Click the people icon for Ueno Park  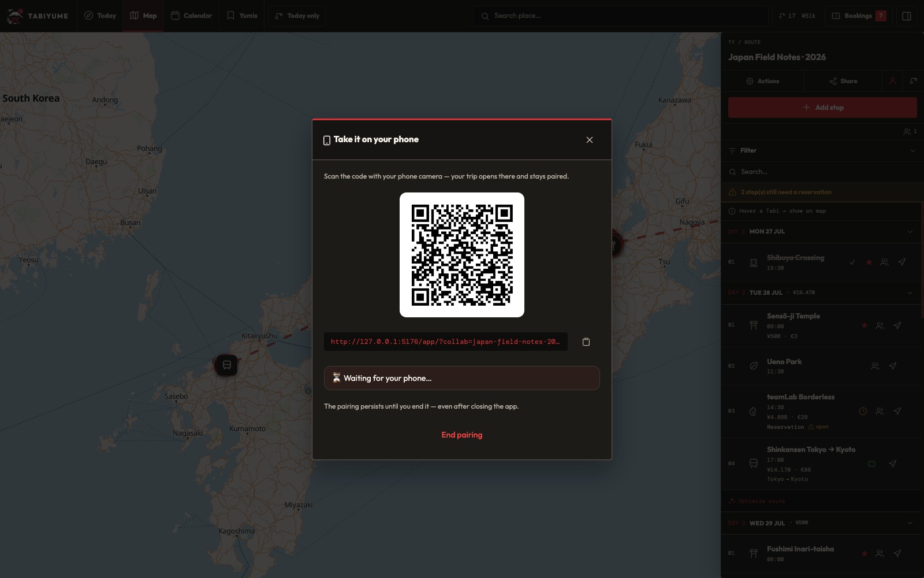pyautogui.click(x=875, y=366)
